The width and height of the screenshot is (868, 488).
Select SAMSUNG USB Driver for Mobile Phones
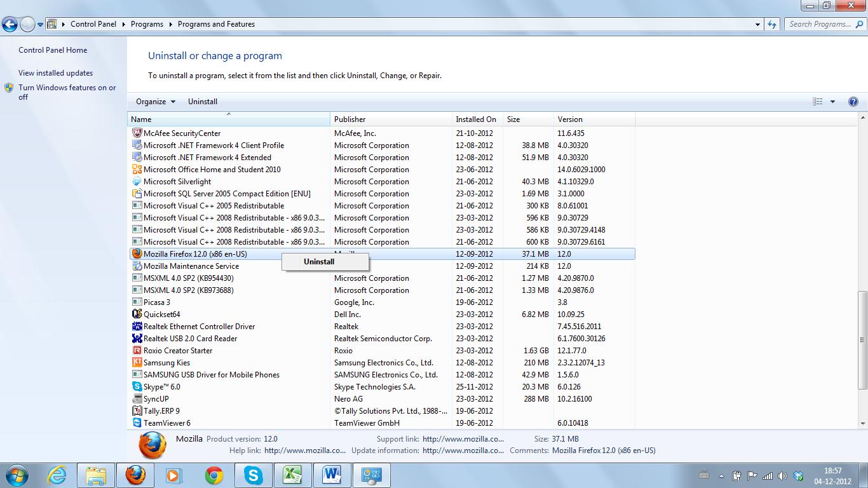click(383, 375)
